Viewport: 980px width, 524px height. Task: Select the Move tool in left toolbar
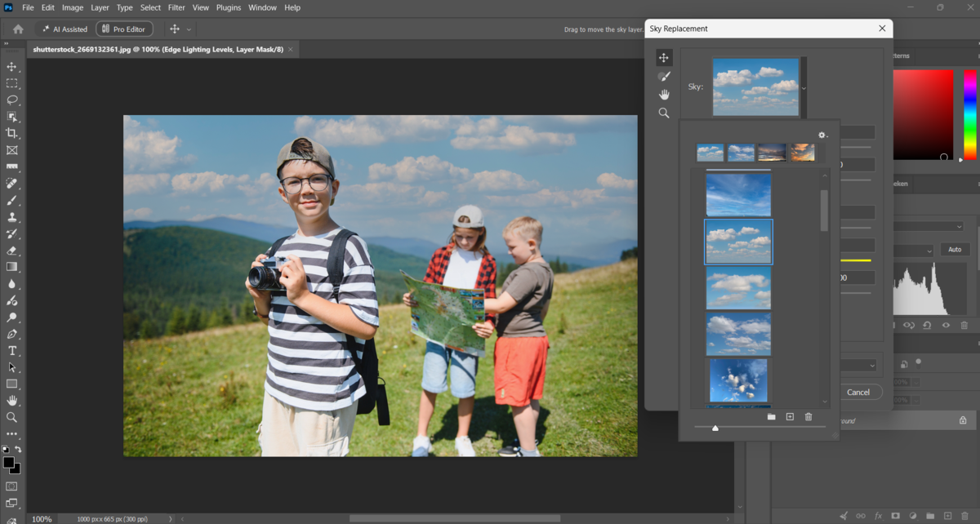pyautogui.click(x=11, y=66)
